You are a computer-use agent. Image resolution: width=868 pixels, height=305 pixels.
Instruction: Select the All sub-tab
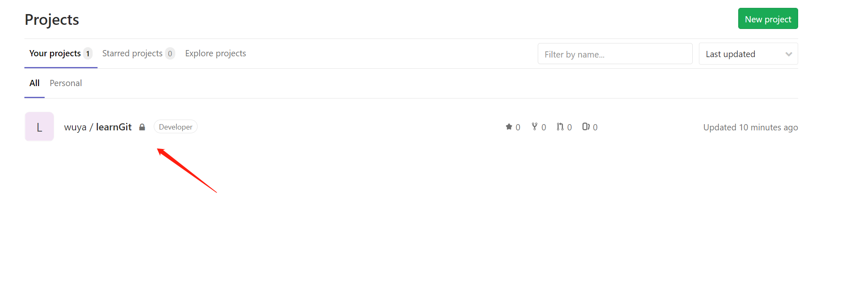coord(34,83)
